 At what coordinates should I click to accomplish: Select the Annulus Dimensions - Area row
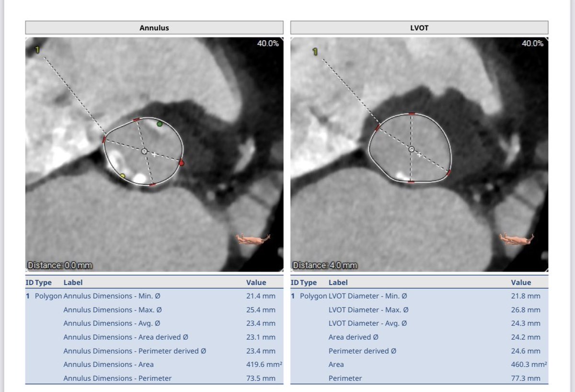(x=154, y=364)
